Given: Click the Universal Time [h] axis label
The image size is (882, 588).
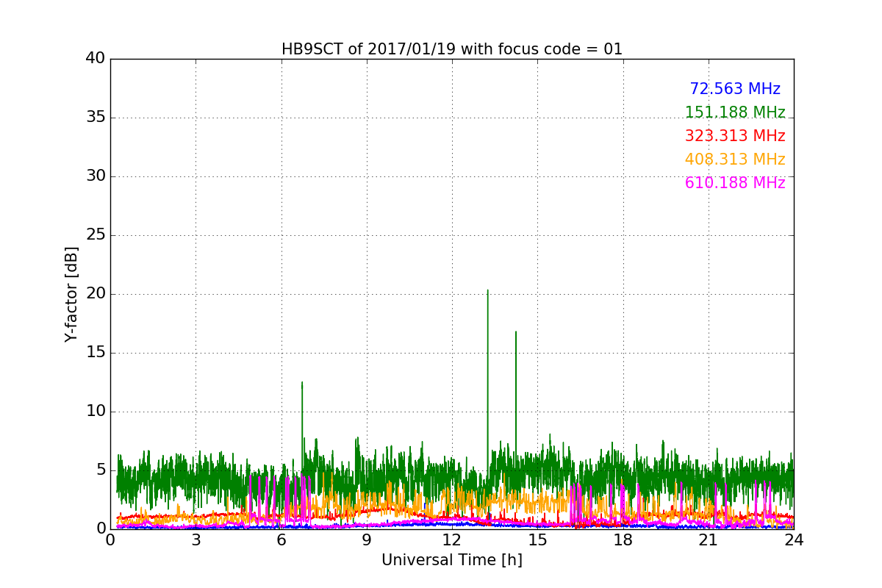Looking at the screenshot, I should pyautogui.click(x=452, y=560).
